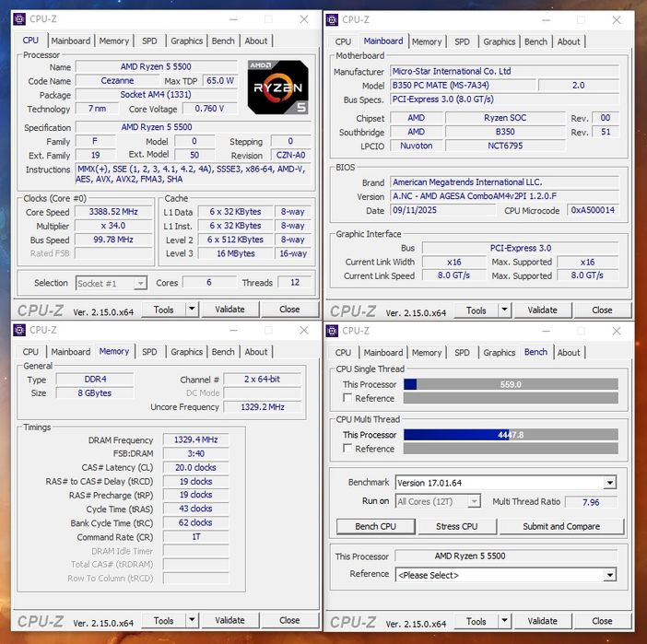Switch to Mainboard tab in CPU window
Viewport: 647px width, 644px height.
(71, 41)
